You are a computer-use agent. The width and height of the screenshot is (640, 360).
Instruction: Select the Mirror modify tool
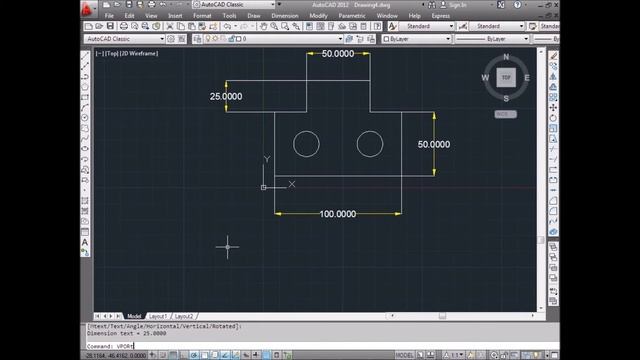(553, 76)
